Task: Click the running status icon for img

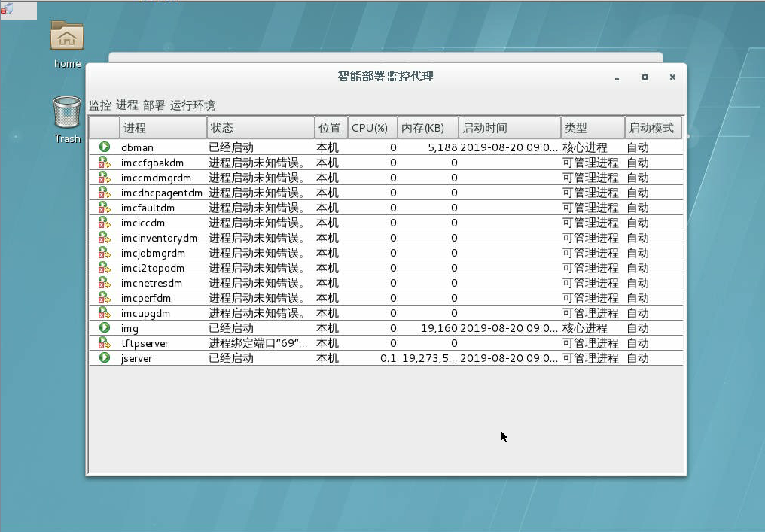Action: pyautogui.click(x=105, y=327)
